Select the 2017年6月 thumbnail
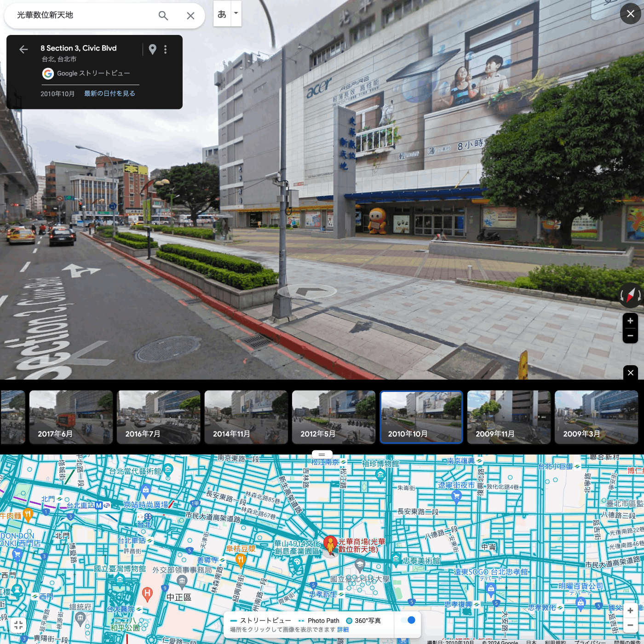The image size is (644, 644). tap(71, 417)
